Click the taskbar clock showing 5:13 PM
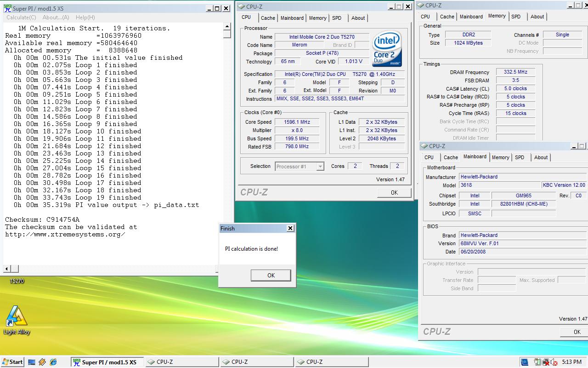Viewport: 588px width, 368px height. point(571,362)
